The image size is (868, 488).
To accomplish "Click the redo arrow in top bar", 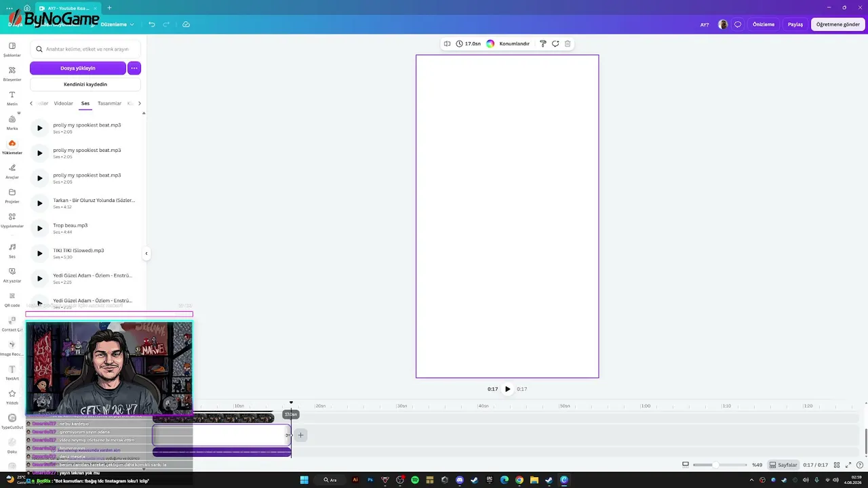I will coord(166,24).
